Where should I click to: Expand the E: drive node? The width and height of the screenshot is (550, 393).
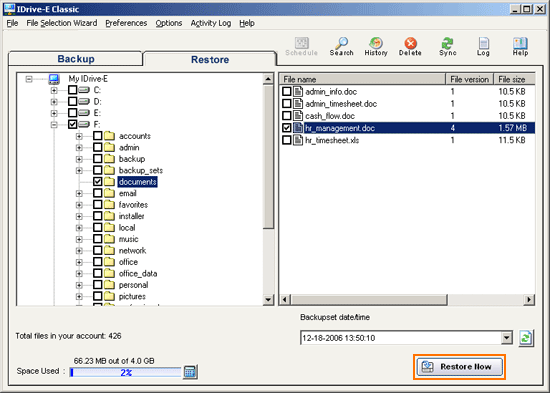(x=54, y=113)
